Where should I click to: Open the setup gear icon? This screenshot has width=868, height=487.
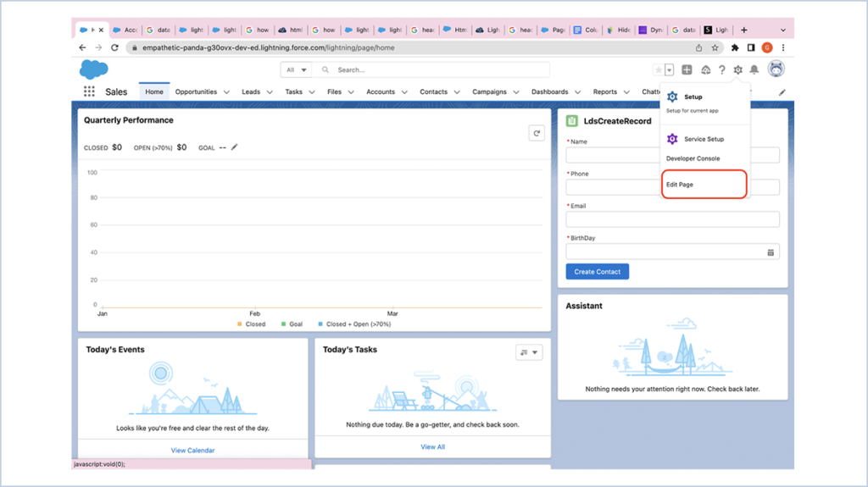pyautogui.click(x=738, y=69)
